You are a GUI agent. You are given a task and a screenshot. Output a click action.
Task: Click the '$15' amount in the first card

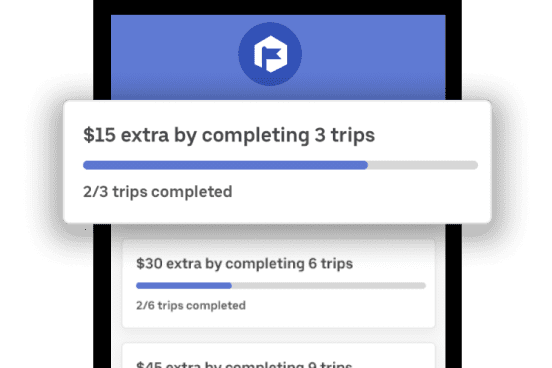99,135
